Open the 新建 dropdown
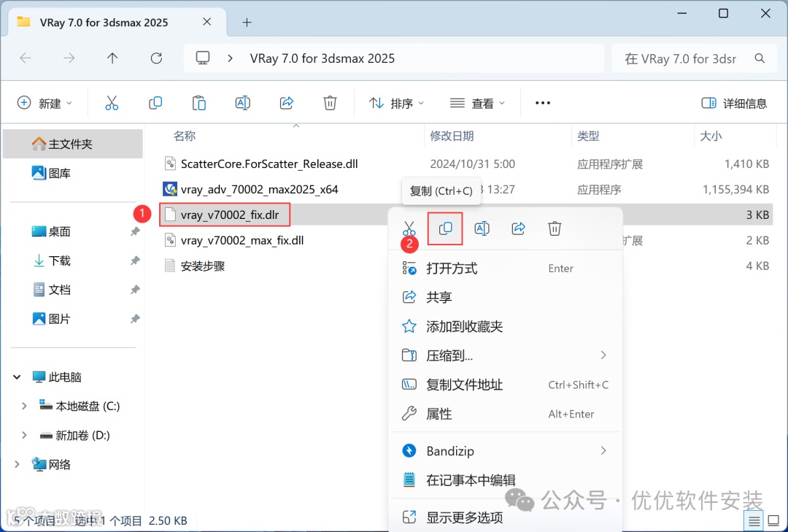The height and width of the screenshot is (532, 788). click(45, 103)
